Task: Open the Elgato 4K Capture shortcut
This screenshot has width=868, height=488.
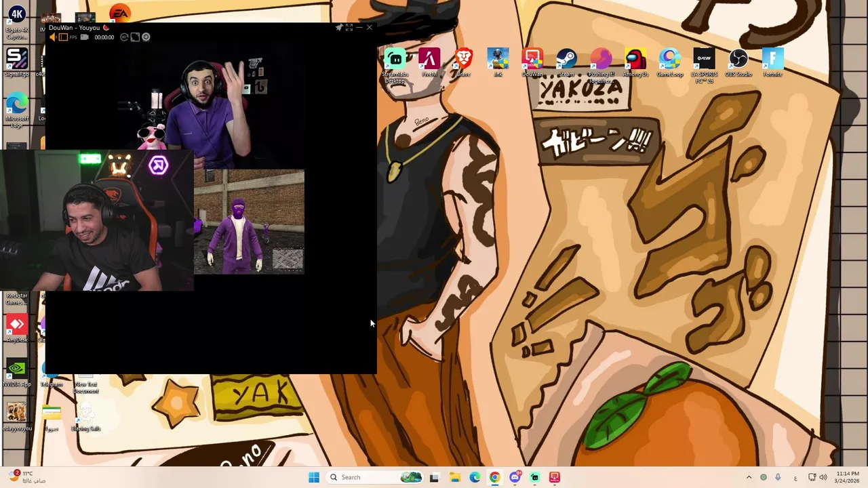Action: coord(17,22)
